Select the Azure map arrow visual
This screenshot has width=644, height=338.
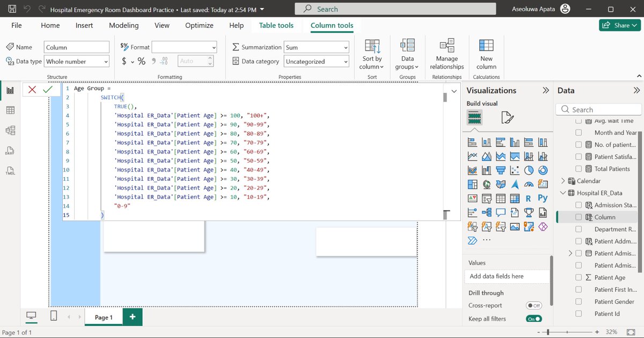[515, 185]
